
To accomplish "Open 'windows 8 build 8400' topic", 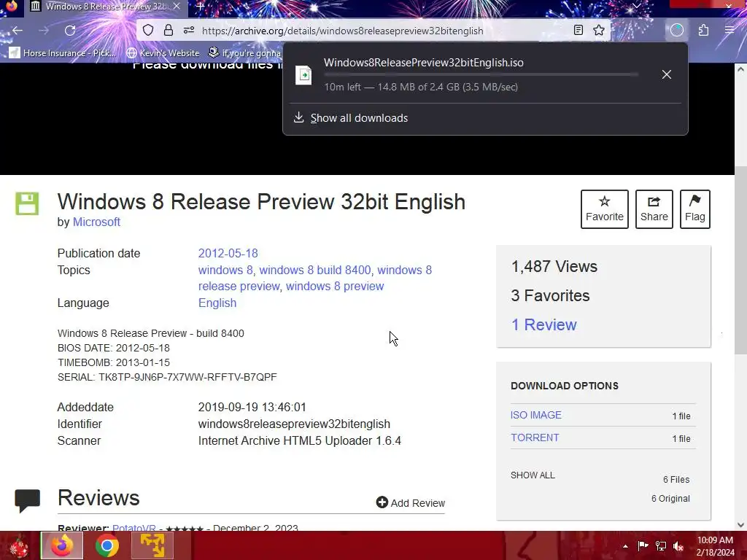I will pyautogui.click(x=315, y=270).
